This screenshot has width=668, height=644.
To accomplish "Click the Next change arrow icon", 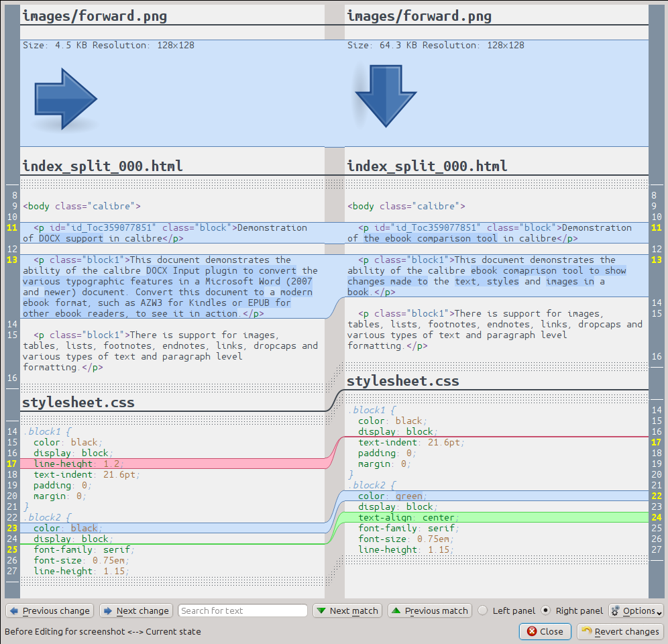I will 108,611.
